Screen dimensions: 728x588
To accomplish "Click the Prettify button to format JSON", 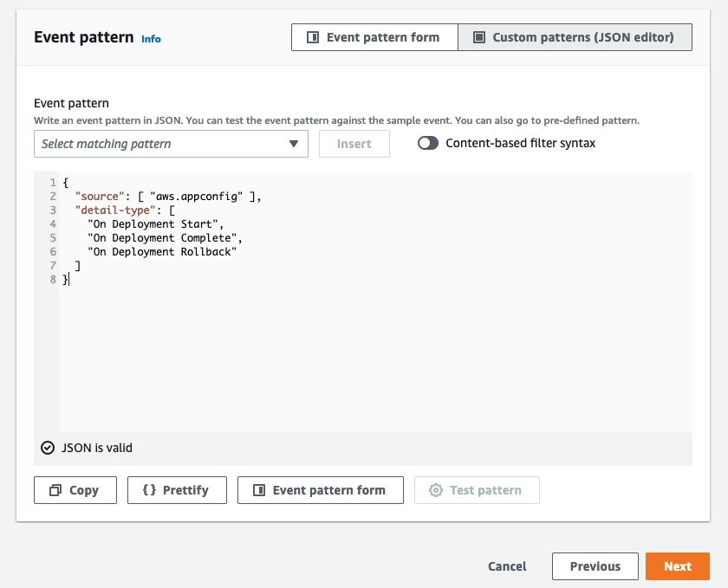I will coord(177,489).
